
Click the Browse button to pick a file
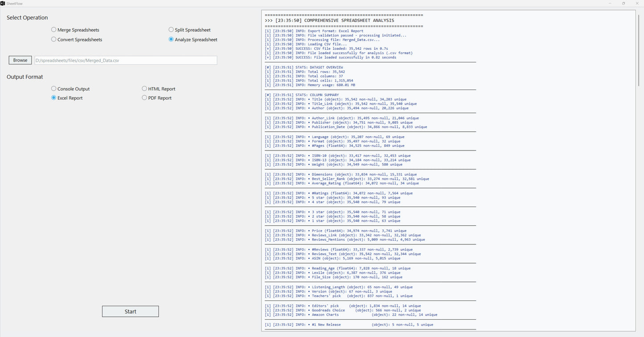pyautogui.click(x=20, y=60)
